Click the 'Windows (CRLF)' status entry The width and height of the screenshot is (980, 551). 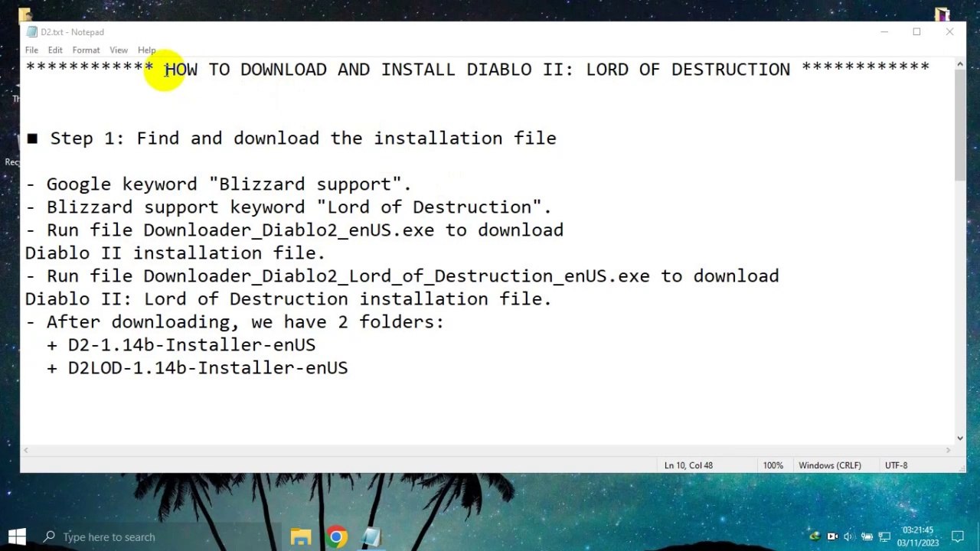coord(830,465)
